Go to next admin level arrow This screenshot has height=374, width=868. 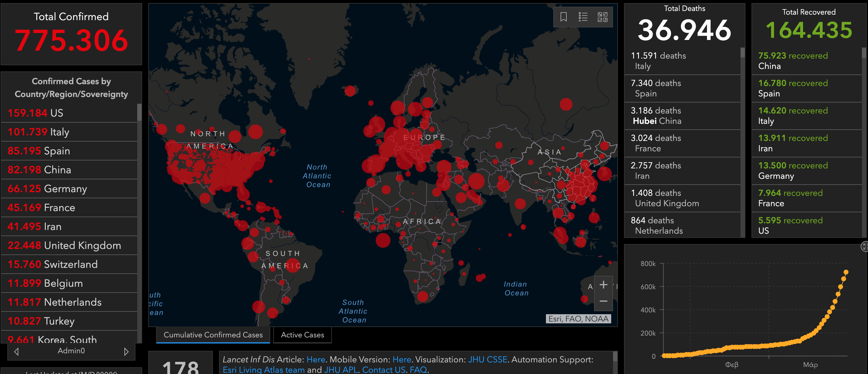click(x=126, y=351)
